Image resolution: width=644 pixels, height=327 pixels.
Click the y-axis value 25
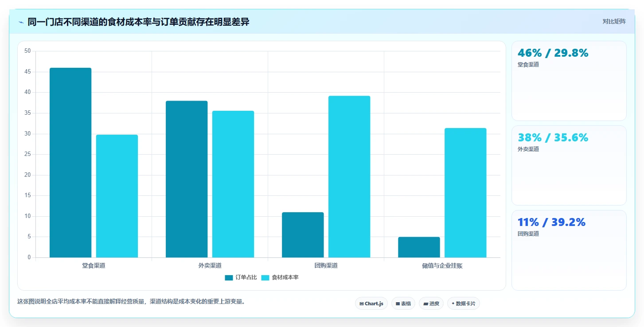(27, 154)
